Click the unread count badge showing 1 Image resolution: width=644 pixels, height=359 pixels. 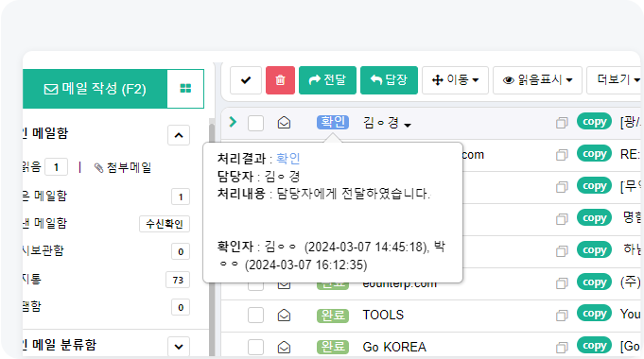(x=57, y=167)
